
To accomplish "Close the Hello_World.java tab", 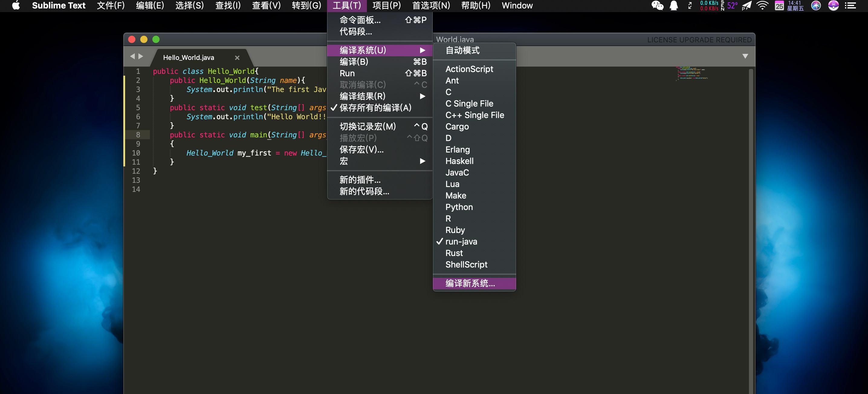I will (x=237, y=58).
